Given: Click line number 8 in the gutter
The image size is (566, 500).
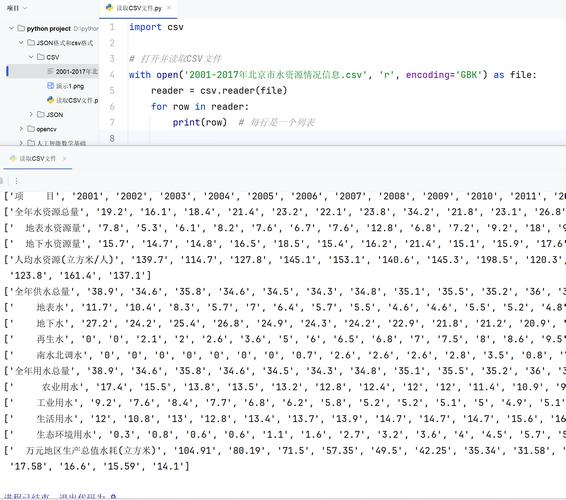Looking at the screenshot, I should coord(112,138).
